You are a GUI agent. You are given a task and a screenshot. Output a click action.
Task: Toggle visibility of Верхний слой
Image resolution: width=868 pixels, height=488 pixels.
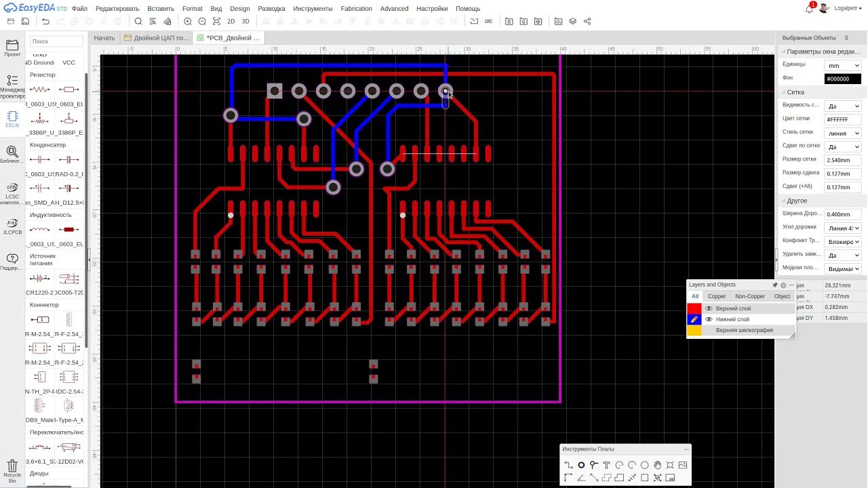(709, 308)
